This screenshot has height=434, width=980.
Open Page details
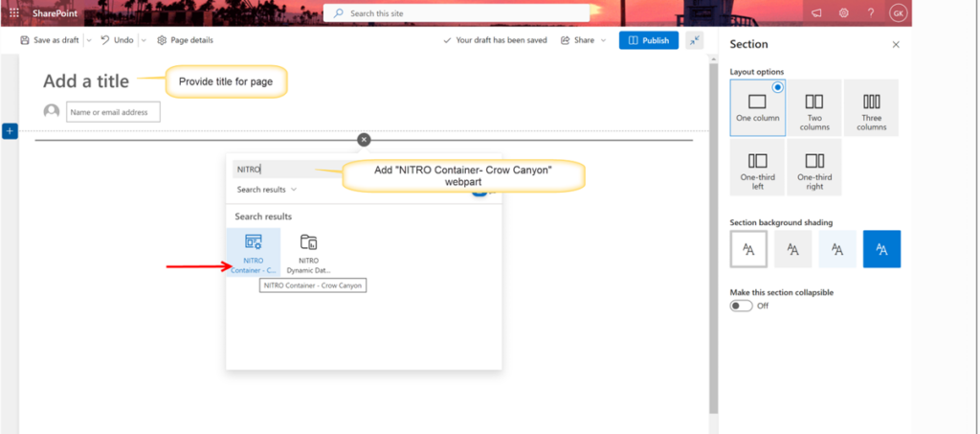pyautogui.click(x=185, y=40)
